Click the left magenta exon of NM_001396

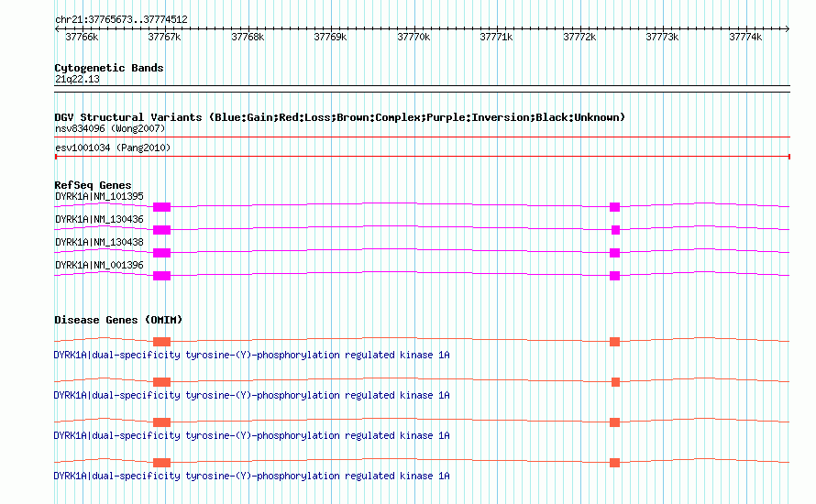[x=162, y=276]
